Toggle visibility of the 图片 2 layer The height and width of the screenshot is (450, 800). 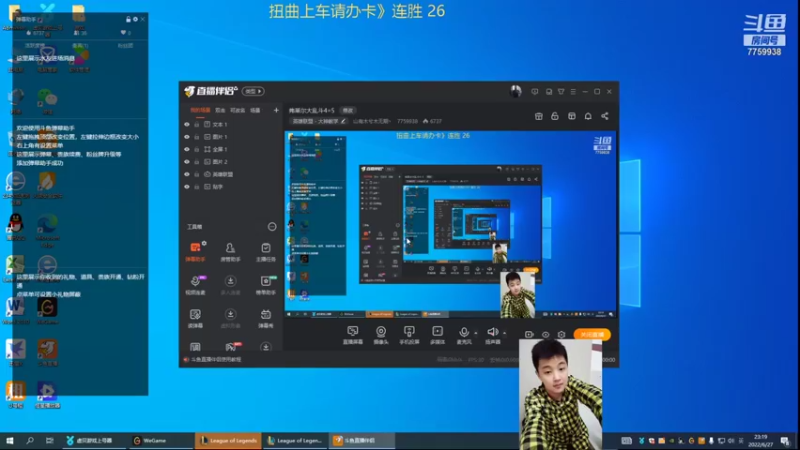187,162
